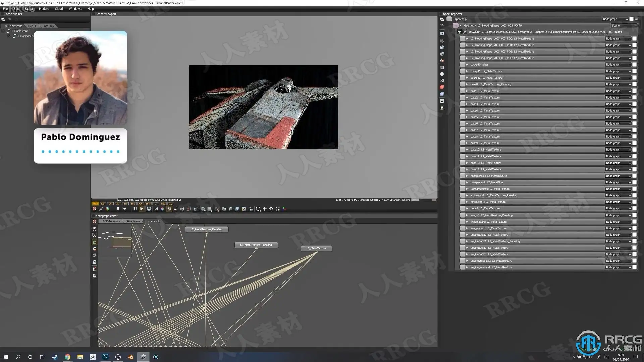Click the stop render button
The height and width of the screenshot is (362, 644).
[118, 209]
